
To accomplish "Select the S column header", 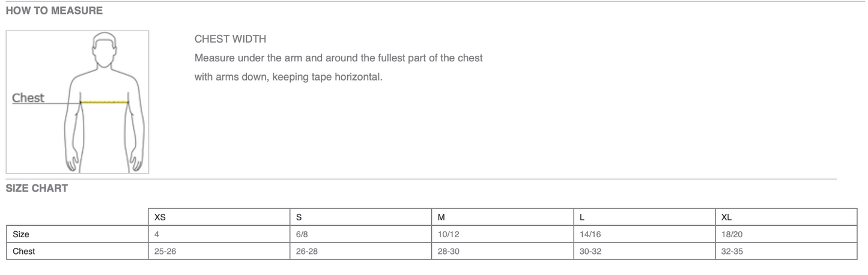I will point(299,217).
